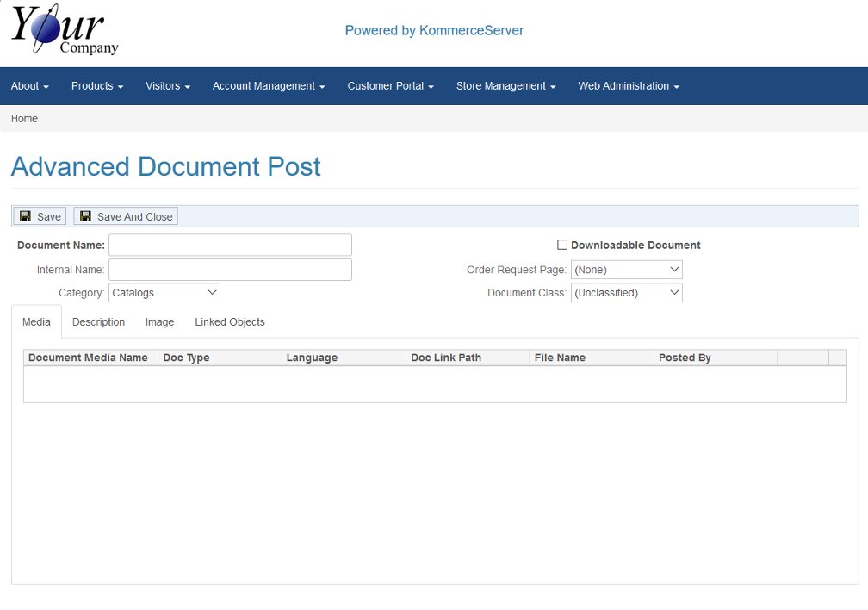
Task: Switch to the Description tab
Action: 98,322
